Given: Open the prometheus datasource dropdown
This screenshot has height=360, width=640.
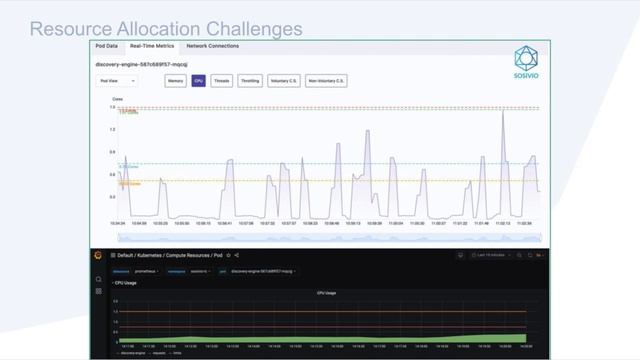Looking at the screenshot, I should pyautogui.click(x=147, y=271).
